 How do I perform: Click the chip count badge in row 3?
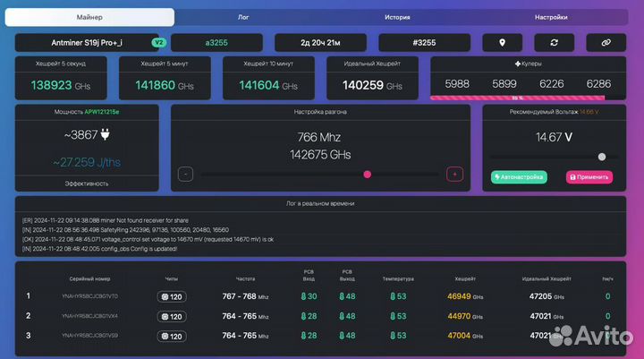tap(171, 336)
